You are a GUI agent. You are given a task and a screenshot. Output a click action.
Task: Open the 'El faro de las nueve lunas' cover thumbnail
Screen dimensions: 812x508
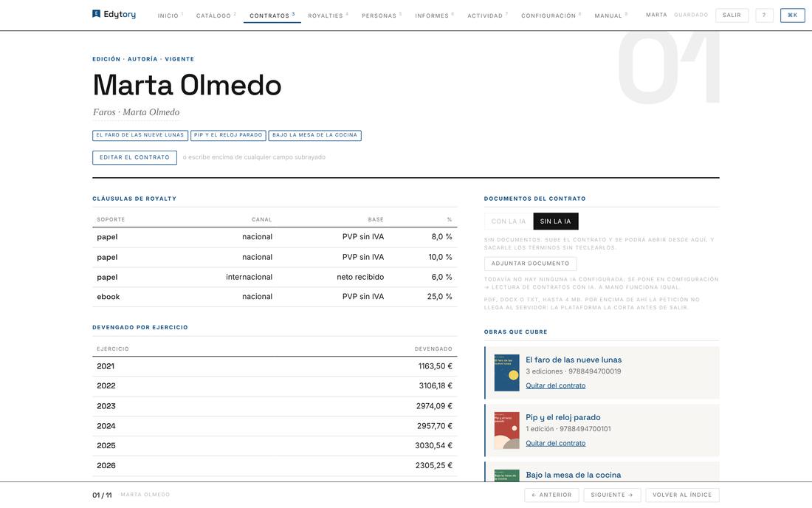506,373
